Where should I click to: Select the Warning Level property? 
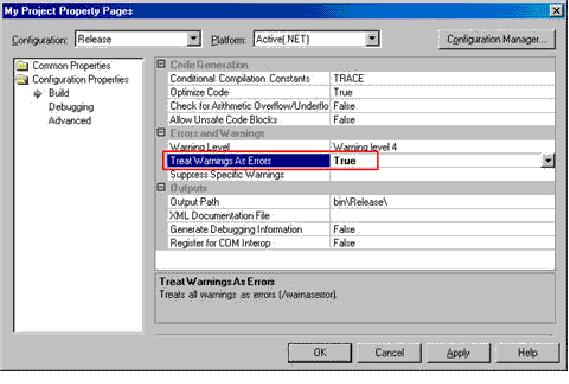[x=249, y=147]
